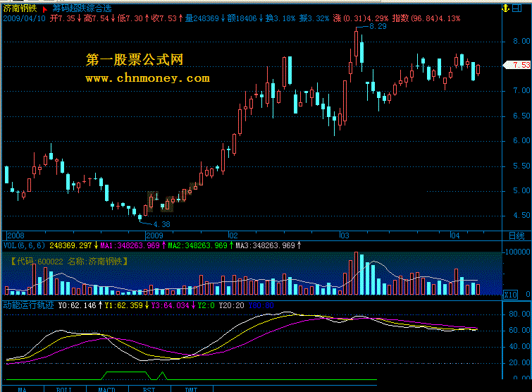Click the 量248369 volume text

202,18
